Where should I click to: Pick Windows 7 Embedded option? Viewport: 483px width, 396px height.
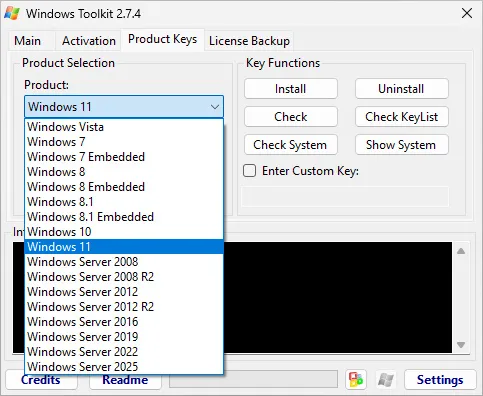coord(124,157)
